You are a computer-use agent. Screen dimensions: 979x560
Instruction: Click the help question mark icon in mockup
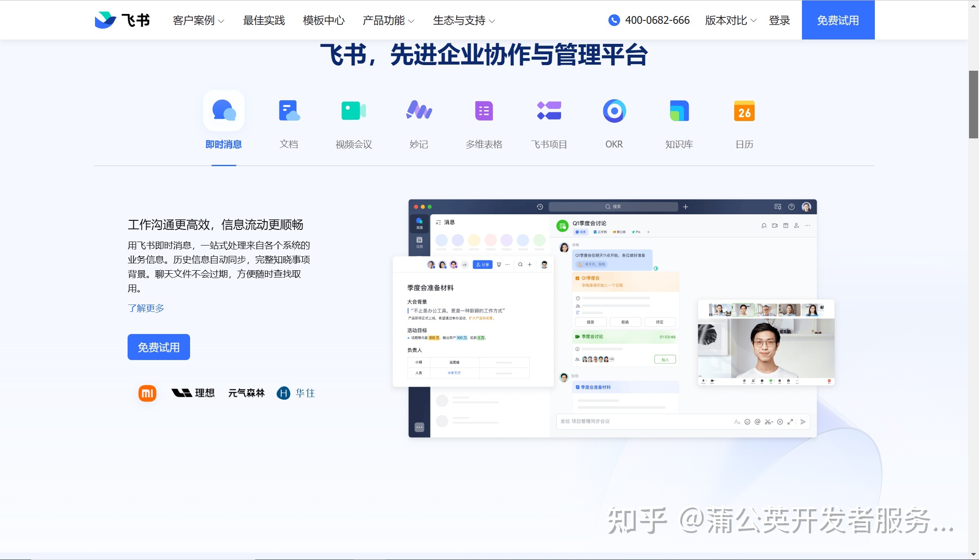click(x=792, y=207)
